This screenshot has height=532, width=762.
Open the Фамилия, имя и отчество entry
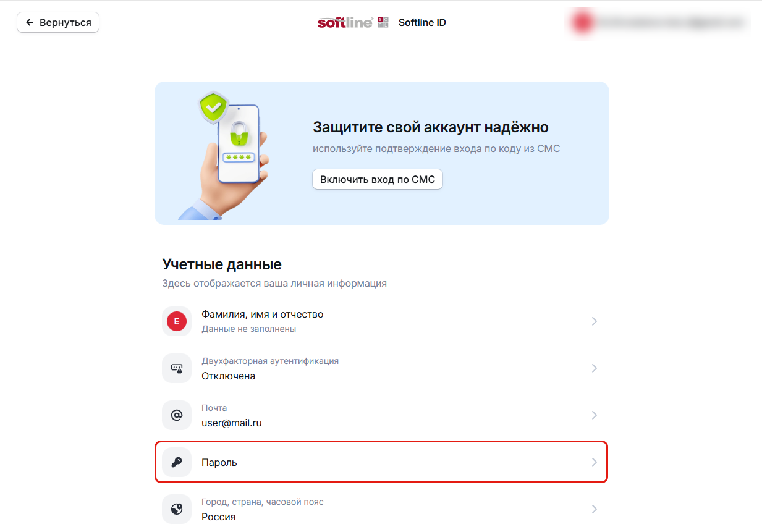[x=381, y=321]
